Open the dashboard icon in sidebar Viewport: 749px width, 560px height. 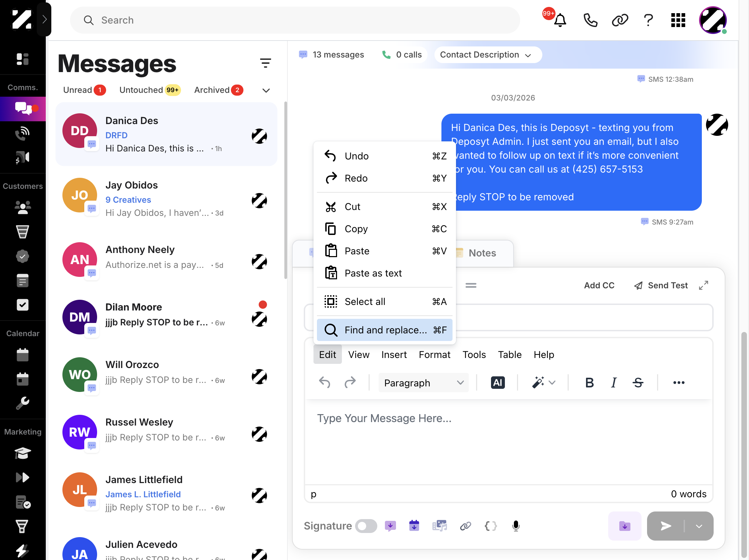[23, 59]
